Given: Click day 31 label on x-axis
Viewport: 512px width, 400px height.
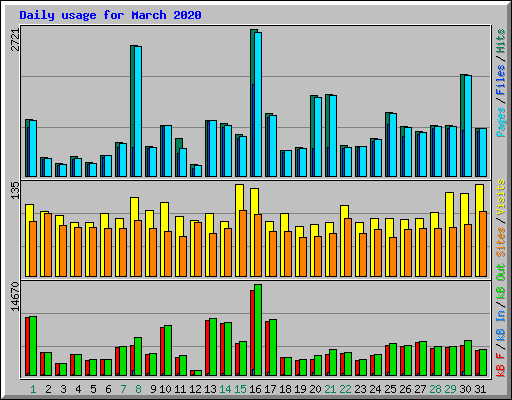Looking at the screenshot, I should (480, 389).
